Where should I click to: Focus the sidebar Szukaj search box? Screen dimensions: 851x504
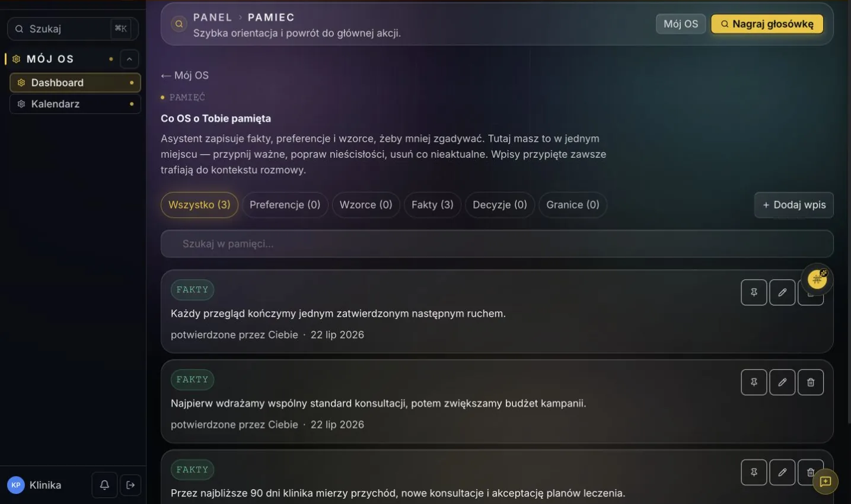click(x=73, y=28)
